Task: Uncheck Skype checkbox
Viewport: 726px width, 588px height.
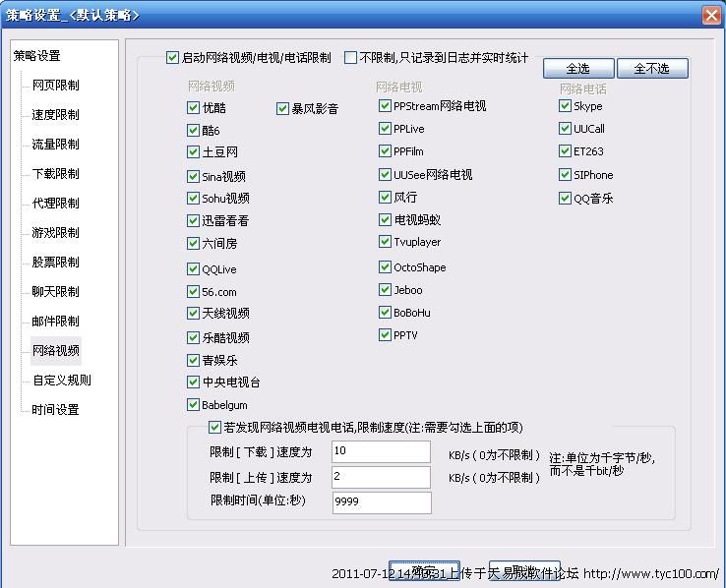Action: (565, 106)
